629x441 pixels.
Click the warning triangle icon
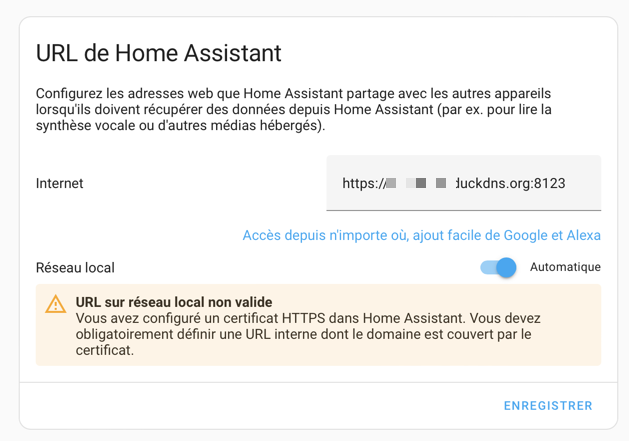[x=56, y=304]
